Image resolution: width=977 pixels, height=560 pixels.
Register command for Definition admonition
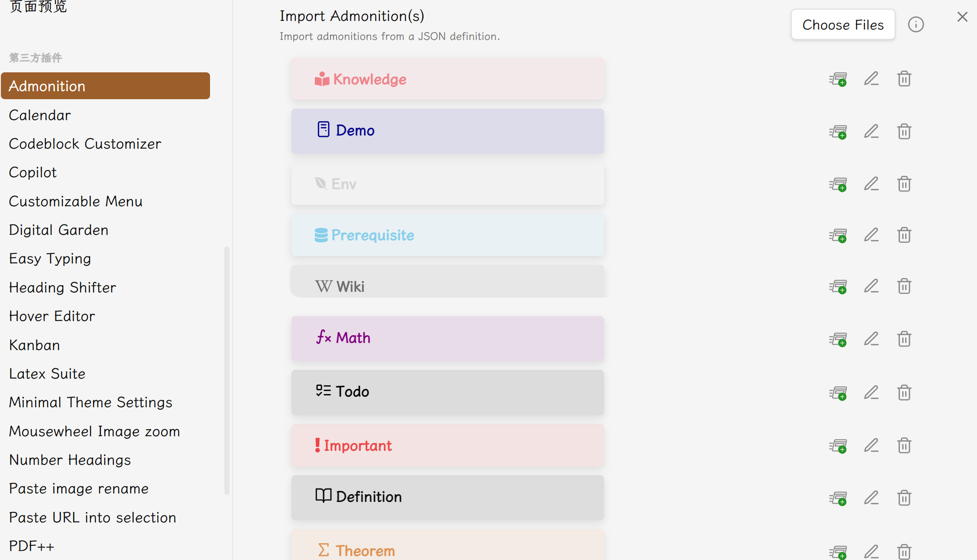coord(838,498)
